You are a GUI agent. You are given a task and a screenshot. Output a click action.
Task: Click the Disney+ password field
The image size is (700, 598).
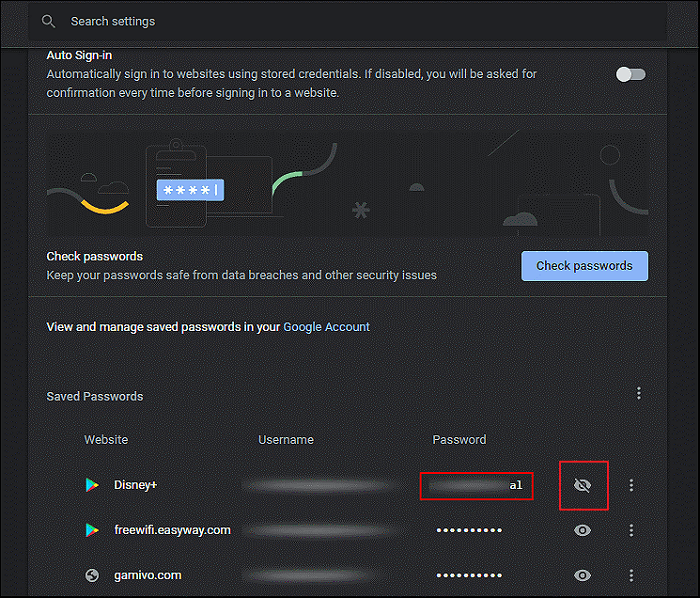476,485
